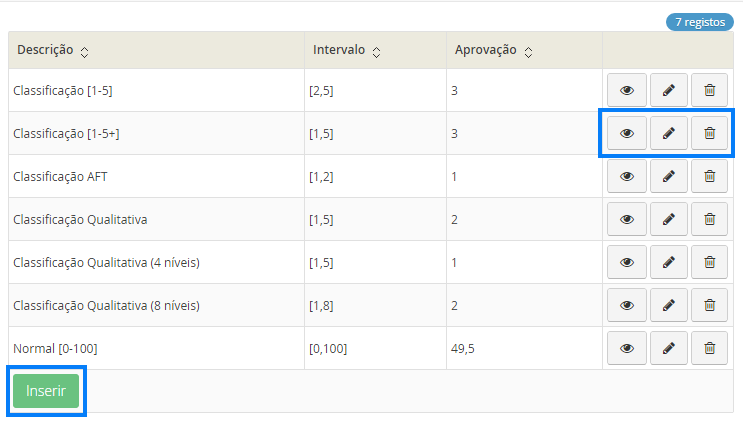
Task: Show details of Classificação [1-5+]
Action: coord(627,133)
